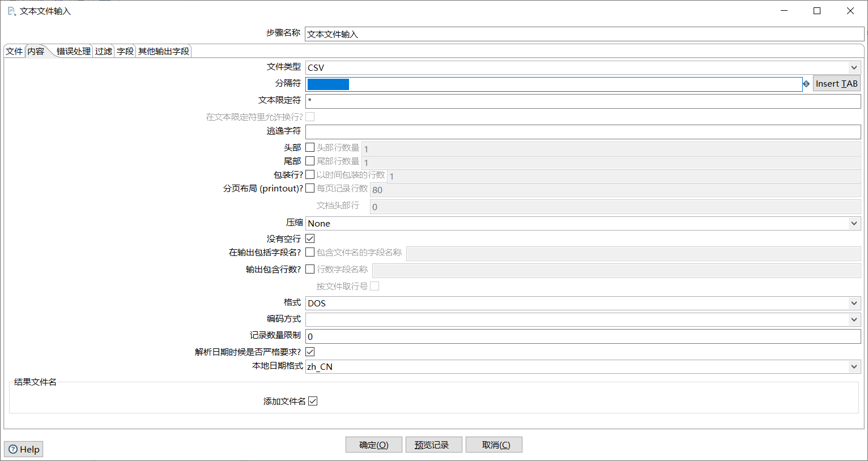Viewport: 868px width, 461px height.
Task: Switch to the 字段 tab
Action: [125, 51]
